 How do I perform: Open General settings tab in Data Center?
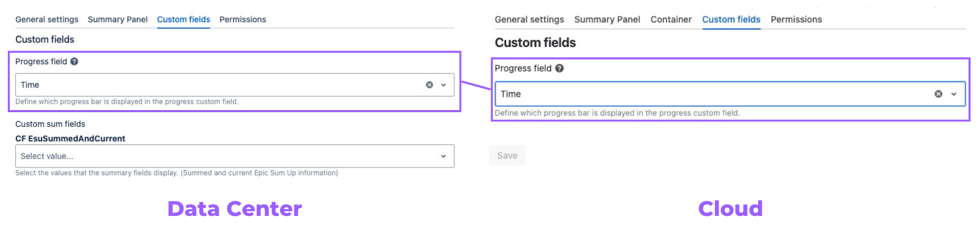coord(47,19)
